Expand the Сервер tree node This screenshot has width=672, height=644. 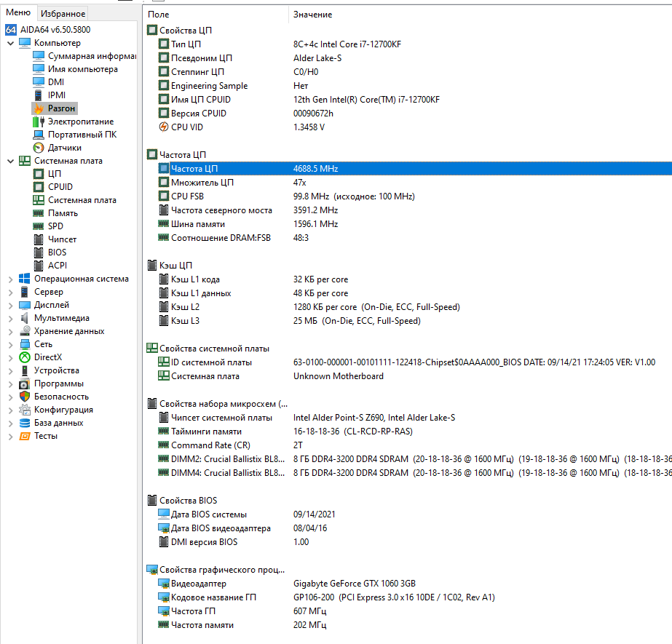[11, 293]
